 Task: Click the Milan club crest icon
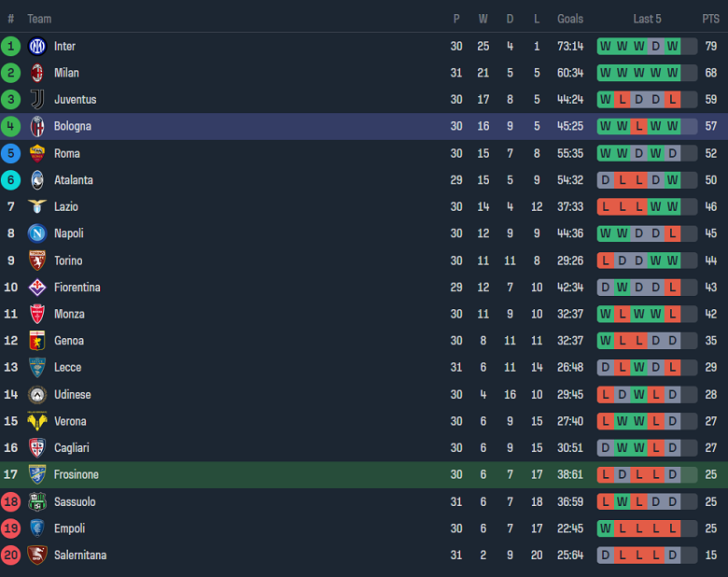click(x=37, y=73)
